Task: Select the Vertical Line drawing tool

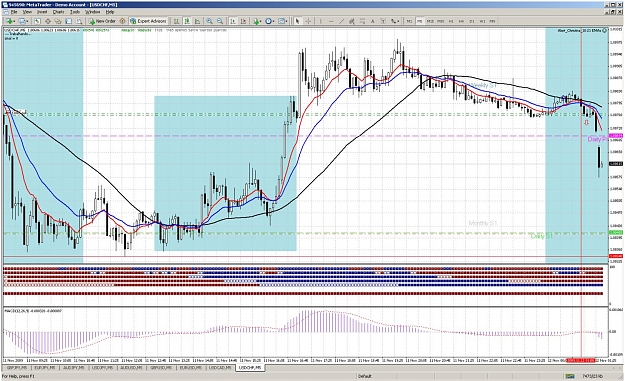Action: pos(321,21)
